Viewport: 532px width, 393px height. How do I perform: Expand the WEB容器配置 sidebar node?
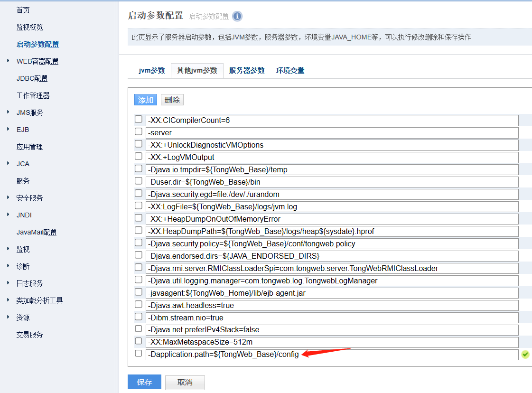pos(9,61)
